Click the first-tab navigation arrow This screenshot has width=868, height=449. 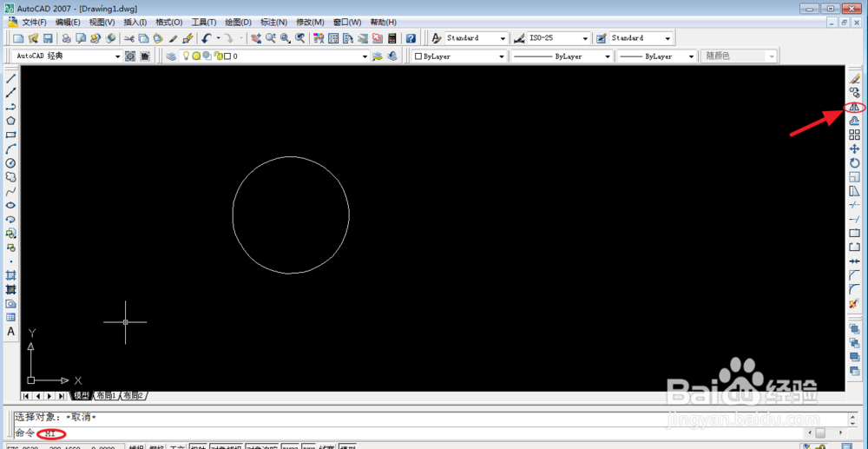26,396
